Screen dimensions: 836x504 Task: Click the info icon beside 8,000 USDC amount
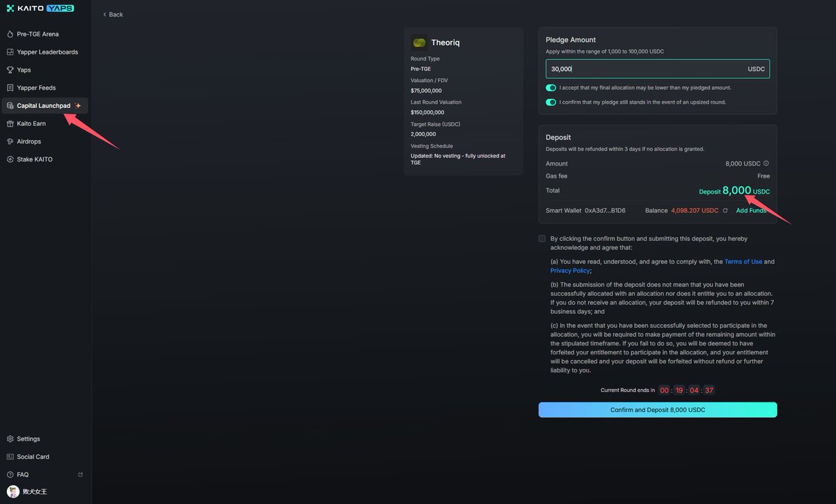pyautogui.click(x=766, y=164)
